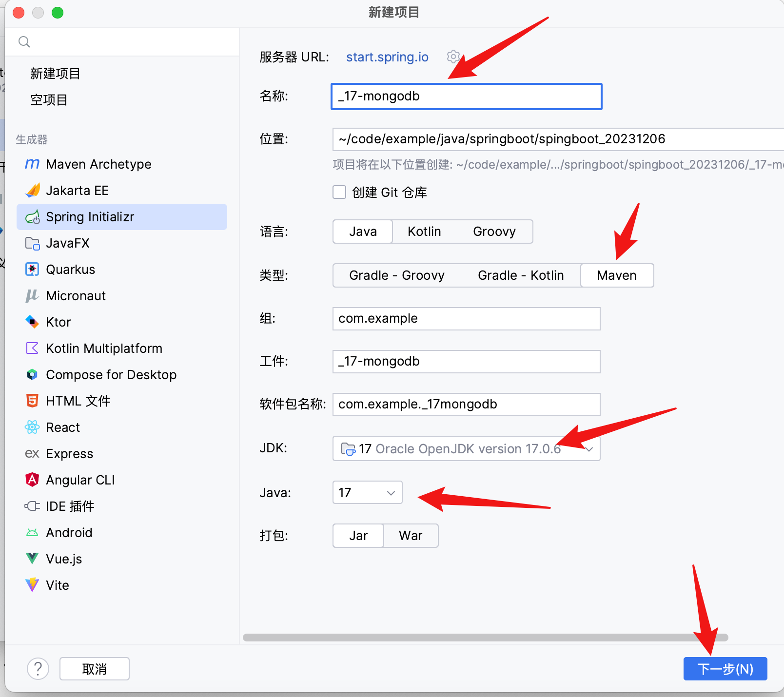Click the HTML5 file icon

pyautogui.click(x=32, y=401)
